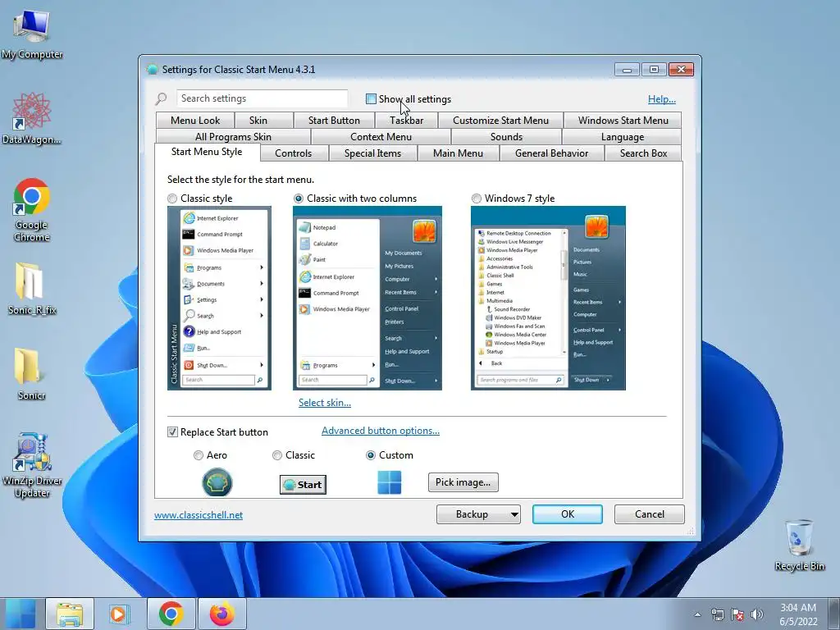Open DataWagon desktop shortcut
This screenshot has height=630, width=840.
(x=32, y=118)
